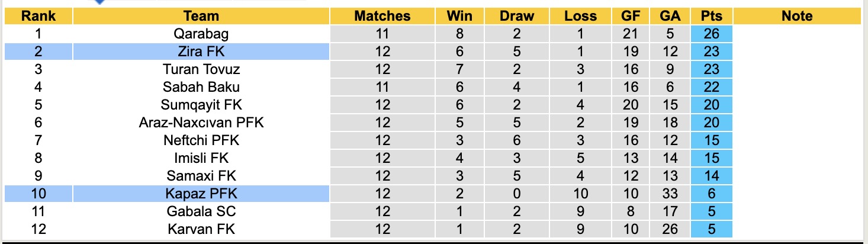Open the highlighted Zira FK team
Image resolution: width=868 pixels, height=244 pixels.
(x=201, y=52)
